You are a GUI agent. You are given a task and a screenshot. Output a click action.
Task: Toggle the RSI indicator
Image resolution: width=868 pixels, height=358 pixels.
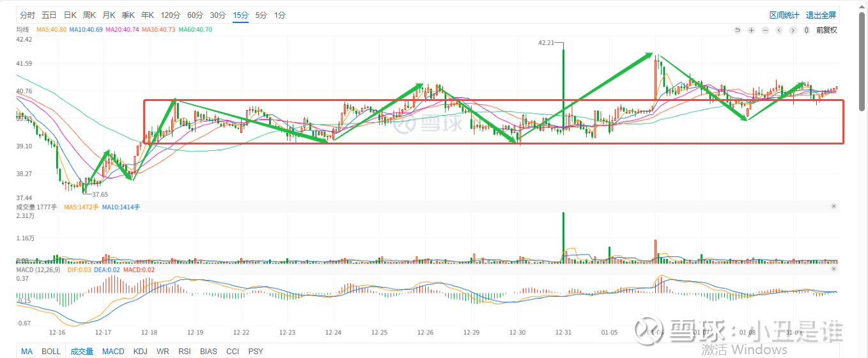pyautogui.click(x=185, y=352)
